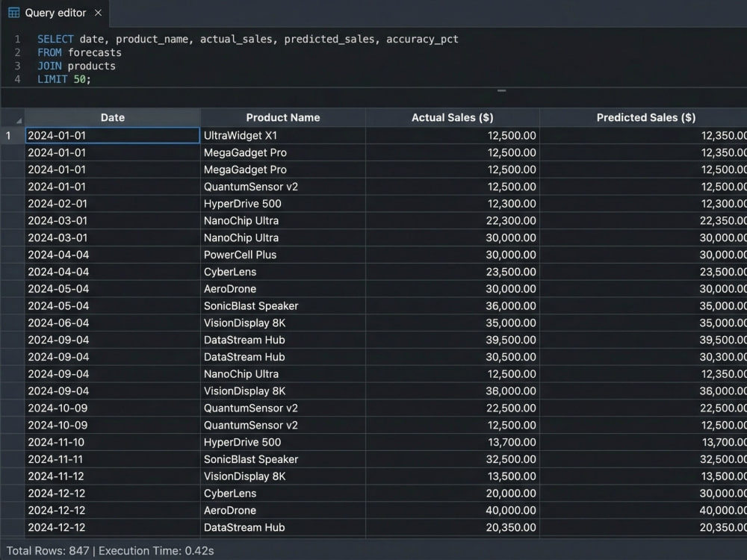Select the SonicBlast Speaker cell dated 2024-11-11
This screenshot has height=560, width=747.
pos(283,459)
